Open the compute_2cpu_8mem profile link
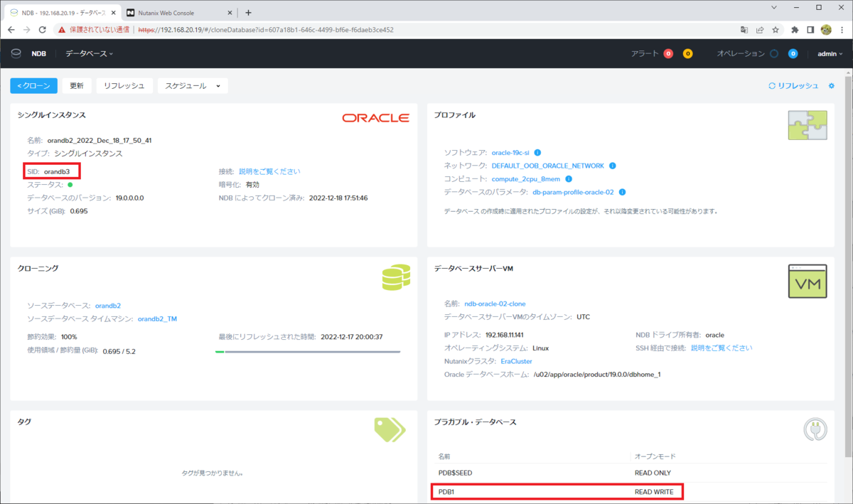853x504 pixels. pos(526,179)
